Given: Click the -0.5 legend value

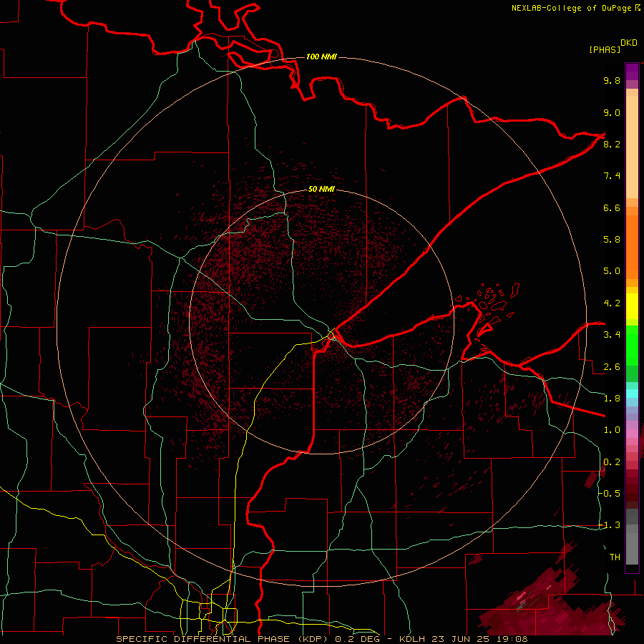Looking at the screenshot, I should [610, 494].
